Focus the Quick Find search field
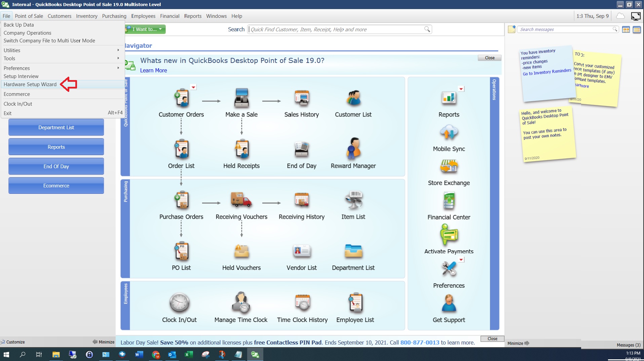Viewport: 644px width, 361px height. point(340,29)
